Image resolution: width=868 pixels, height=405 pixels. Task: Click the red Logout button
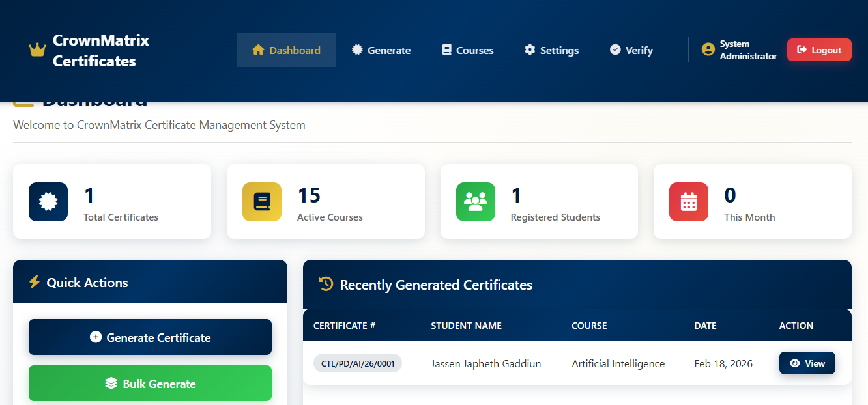click(x=819, y=50)
